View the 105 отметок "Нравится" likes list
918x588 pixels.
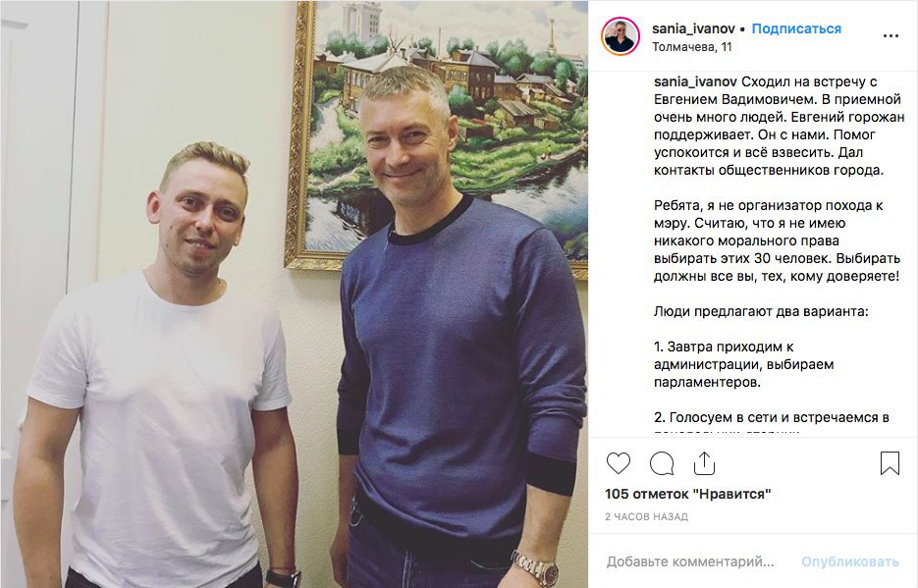[x=688, y=494]
